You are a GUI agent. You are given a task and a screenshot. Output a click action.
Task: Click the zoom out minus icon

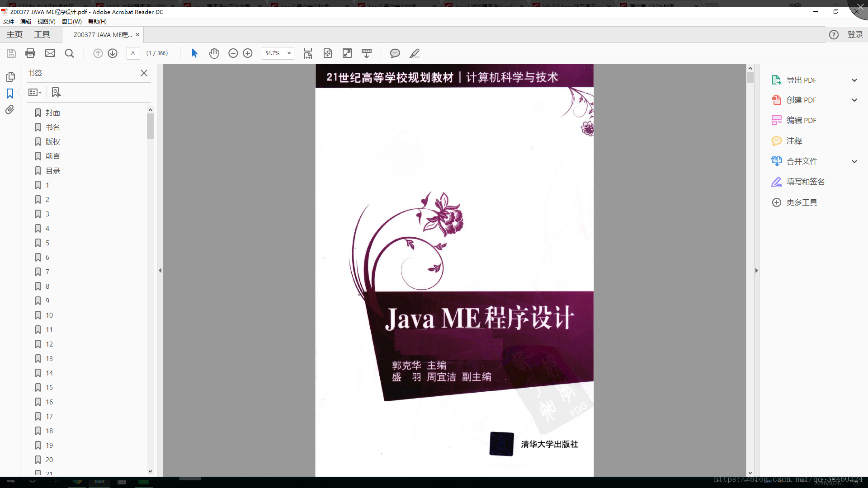[233, 53]
